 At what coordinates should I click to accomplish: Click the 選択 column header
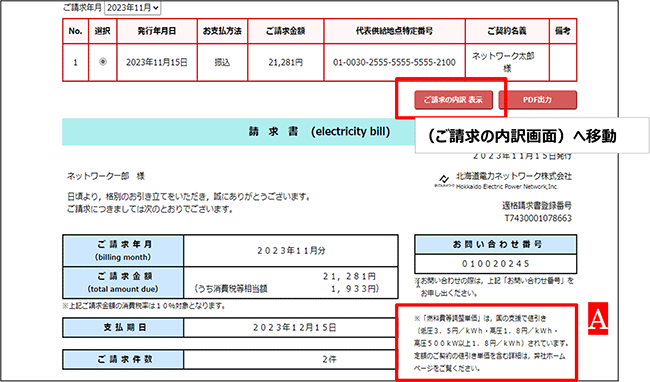click(x=102, y=31)
